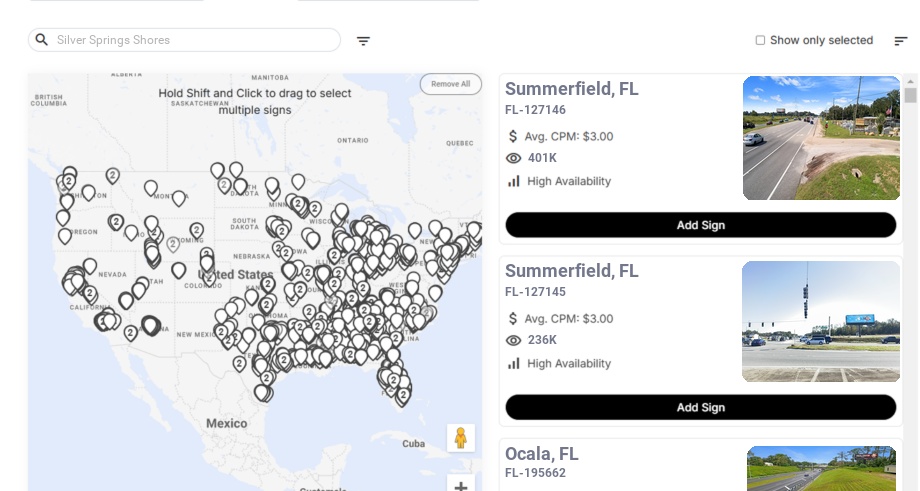Open the FL-127146 highway billboard thumbnail

[x=821, y=138]
